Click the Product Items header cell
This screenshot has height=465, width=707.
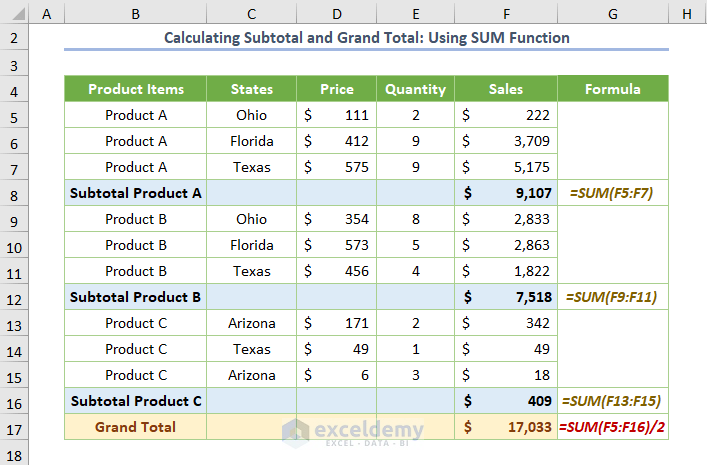tap(136, 89)
